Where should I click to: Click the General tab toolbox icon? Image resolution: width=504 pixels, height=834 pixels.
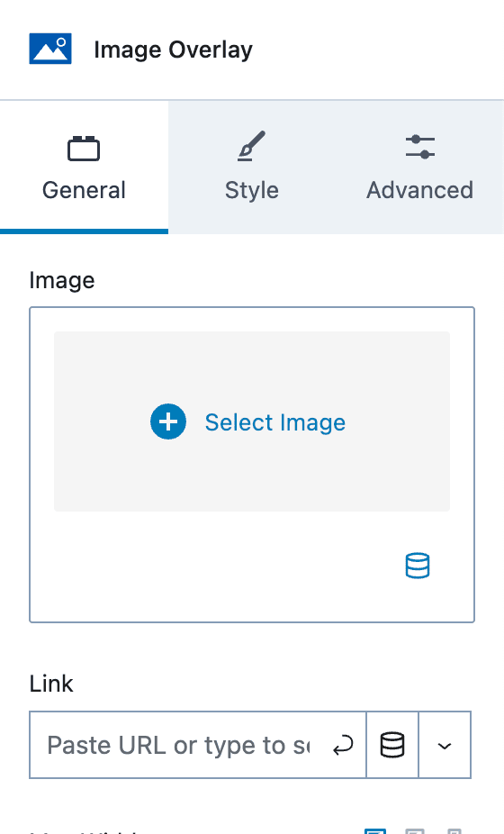point(84,149)
